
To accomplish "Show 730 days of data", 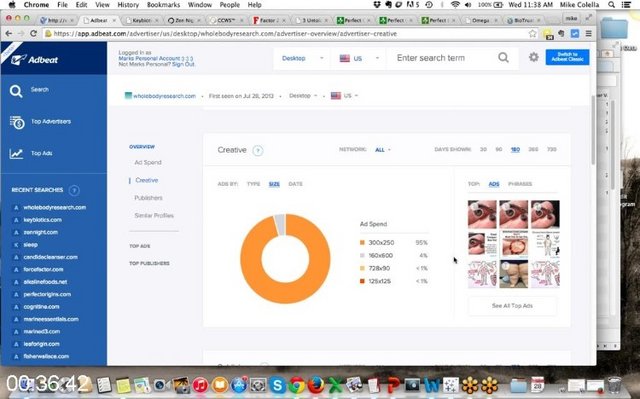I will coord(551,150).
